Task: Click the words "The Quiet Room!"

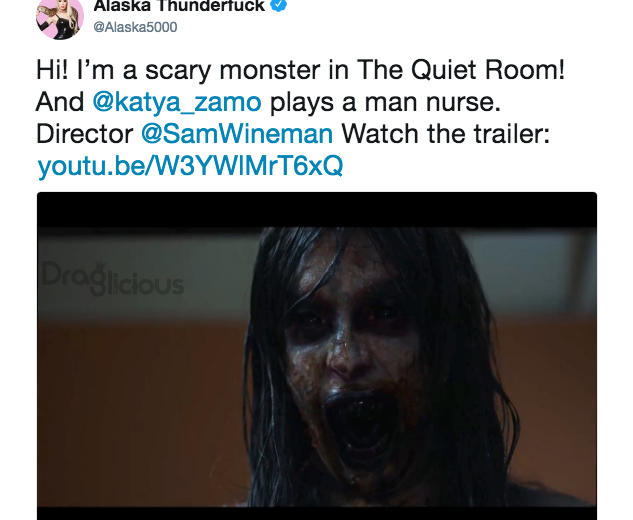Action: click(x=461, y=69)
